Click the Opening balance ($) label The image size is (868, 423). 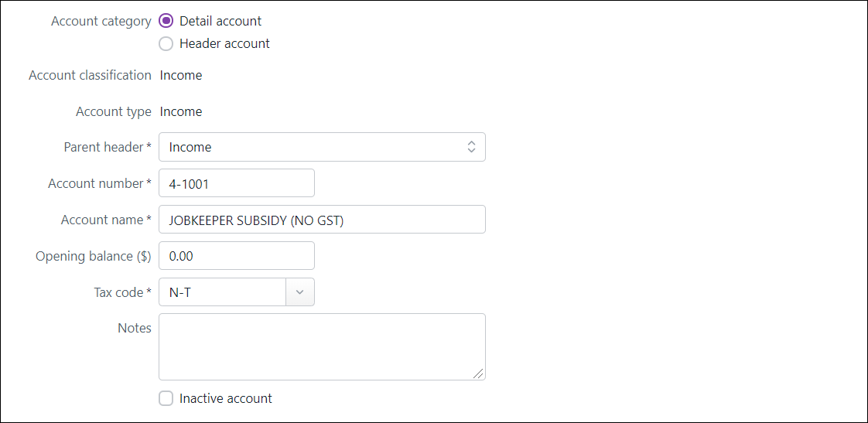click(94, 256)
